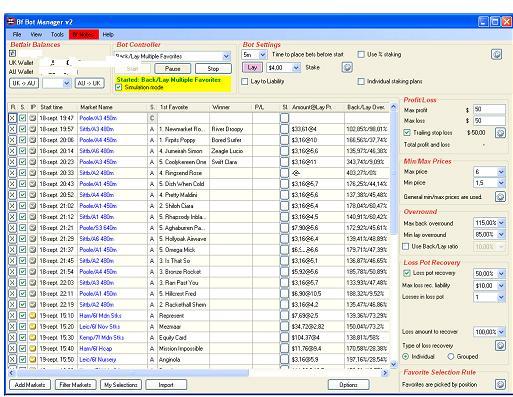Remove Poole/S3 640m 21:21 market row
The height and width of the screenshot is (397, 513).
[x=12, y=228]
